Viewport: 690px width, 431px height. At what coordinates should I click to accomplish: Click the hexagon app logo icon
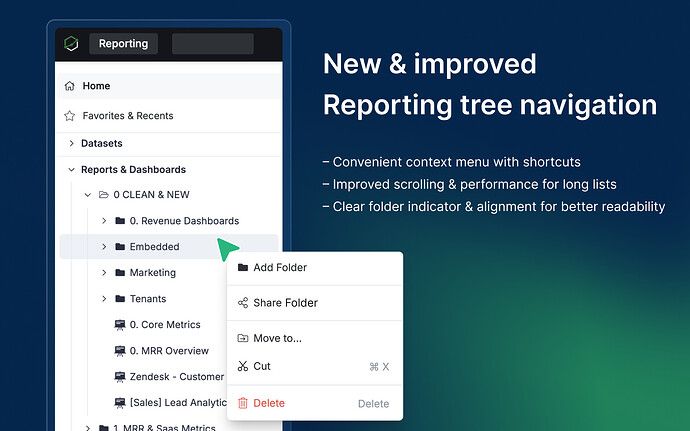click(x=71, y=44)
